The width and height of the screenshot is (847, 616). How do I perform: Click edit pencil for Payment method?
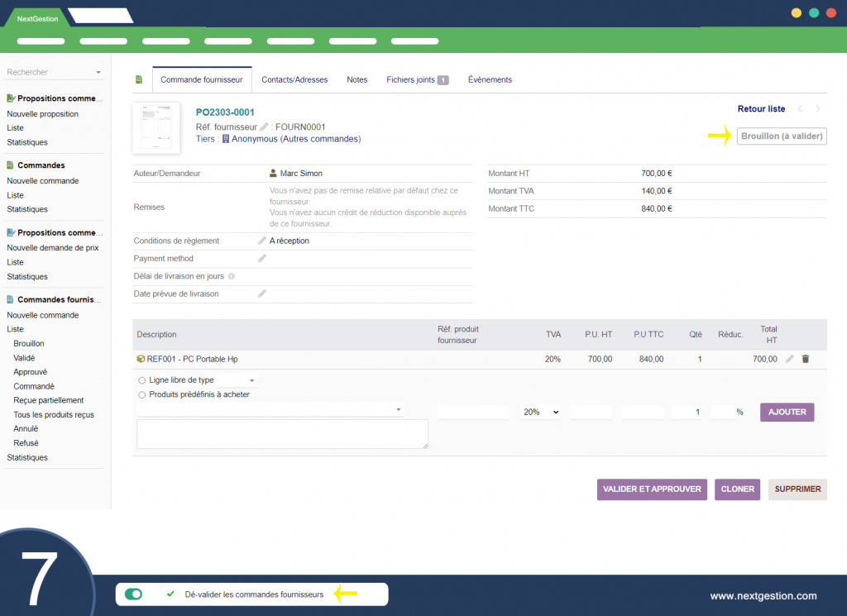pyautogui.click(x=262, y=259)
